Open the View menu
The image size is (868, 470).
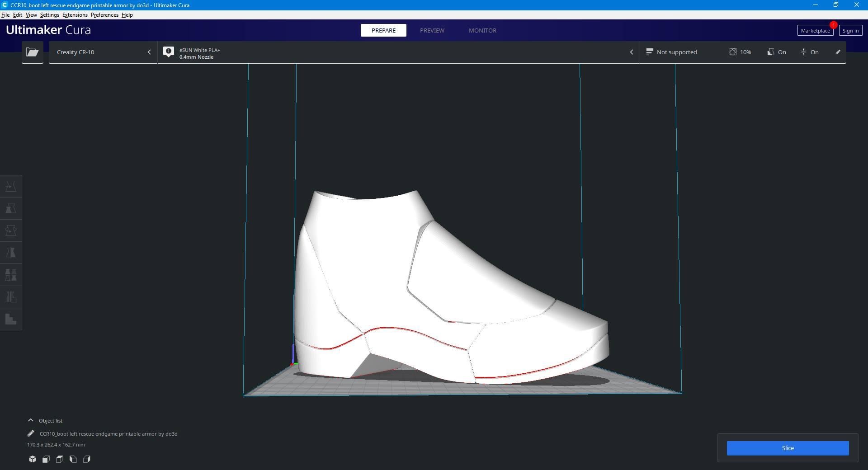coord(31,15)
